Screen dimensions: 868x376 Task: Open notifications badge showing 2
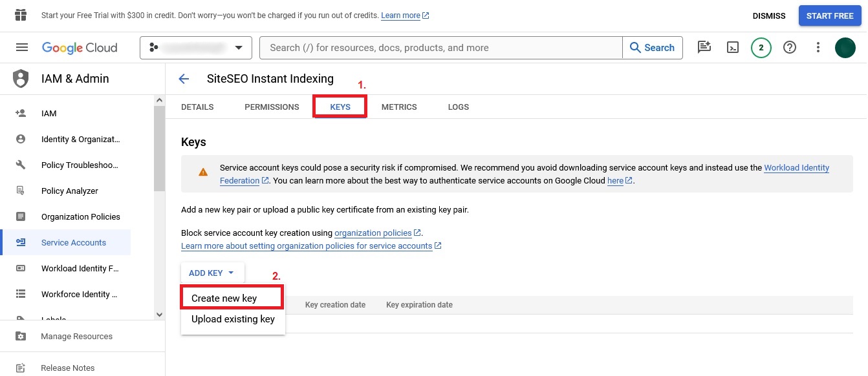coord(761,47)
